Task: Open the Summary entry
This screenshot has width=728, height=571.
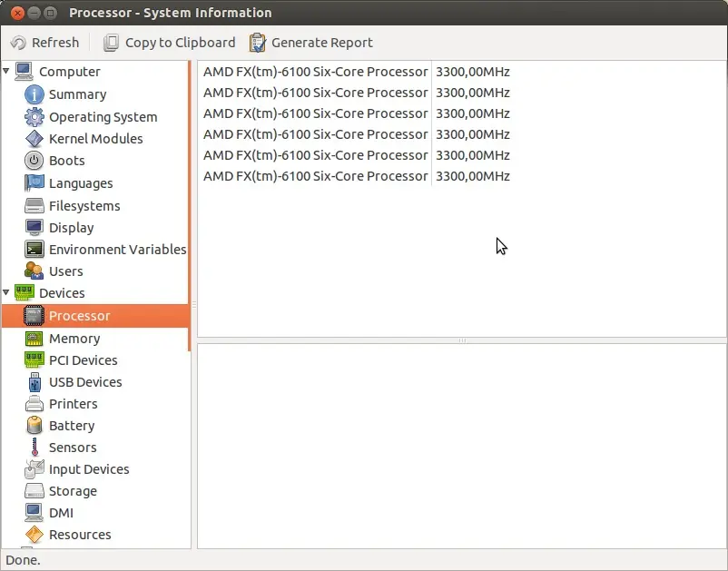Action: coord(77,94)
